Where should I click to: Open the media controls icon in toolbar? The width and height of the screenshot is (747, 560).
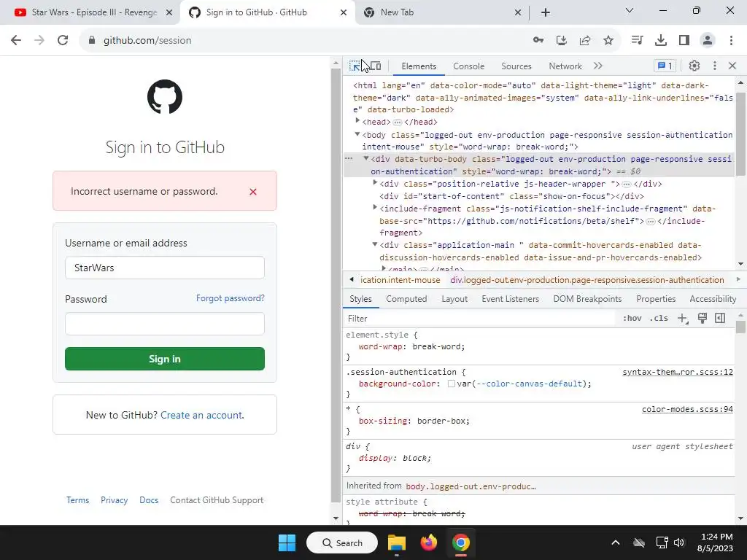click(x=637, y=41)
